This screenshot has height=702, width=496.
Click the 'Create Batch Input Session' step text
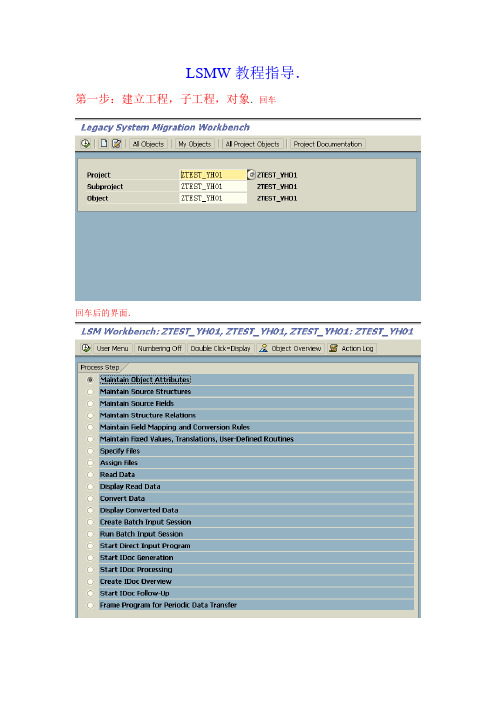(145, 522)
